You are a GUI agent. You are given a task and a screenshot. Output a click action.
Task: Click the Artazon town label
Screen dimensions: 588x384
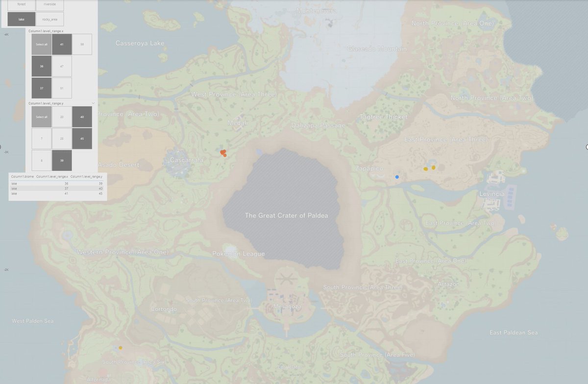449,284
